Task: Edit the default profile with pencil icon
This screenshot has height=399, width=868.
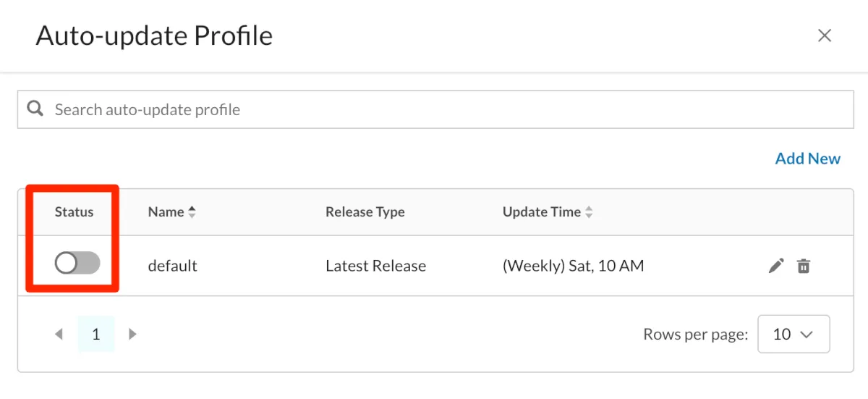Action: click(775, 266)
